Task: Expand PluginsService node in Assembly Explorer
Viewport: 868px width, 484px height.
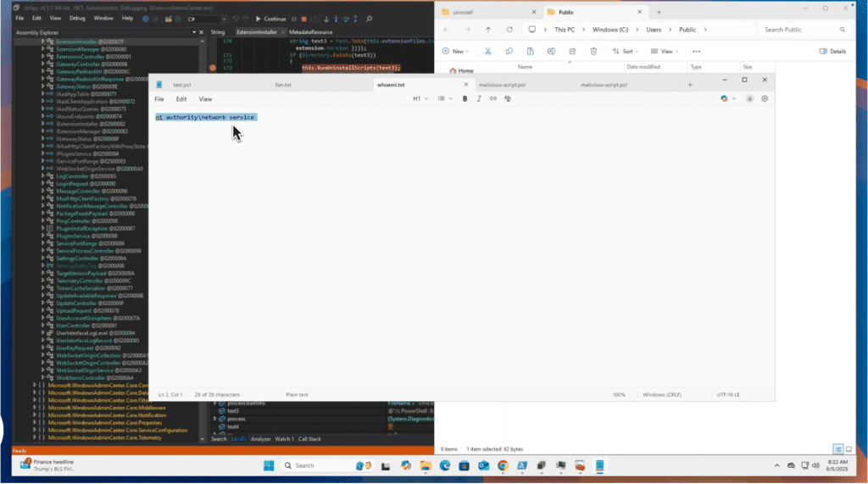Action: point(42,236)
